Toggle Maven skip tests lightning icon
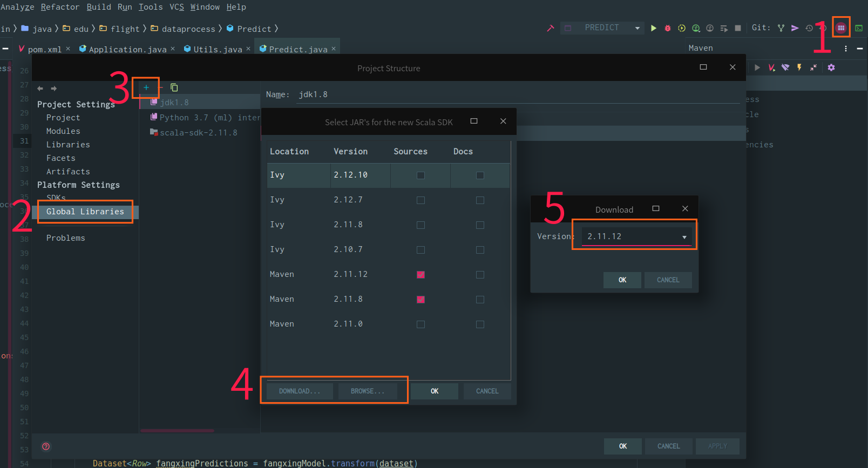Image resolution: width=868 pixels, height=468 pixels. 799,67
